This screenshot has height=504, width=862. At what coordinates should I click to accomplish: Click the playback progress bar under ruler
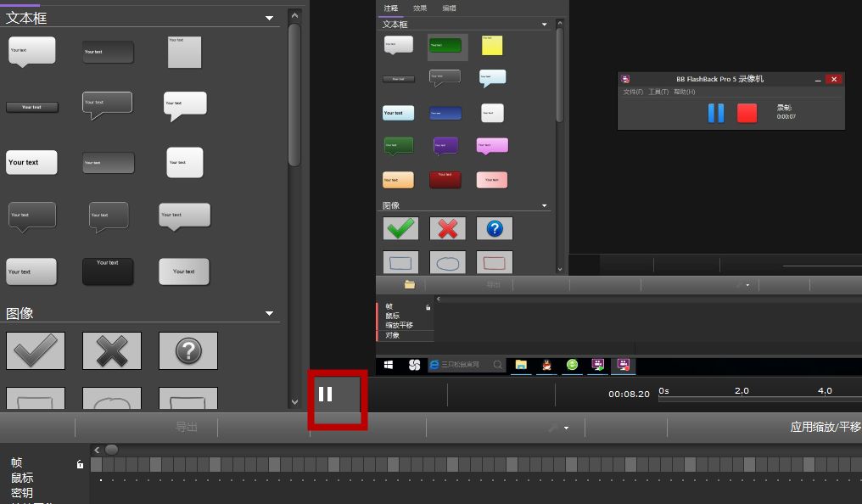pyautogui.click(x=759, y=400)
